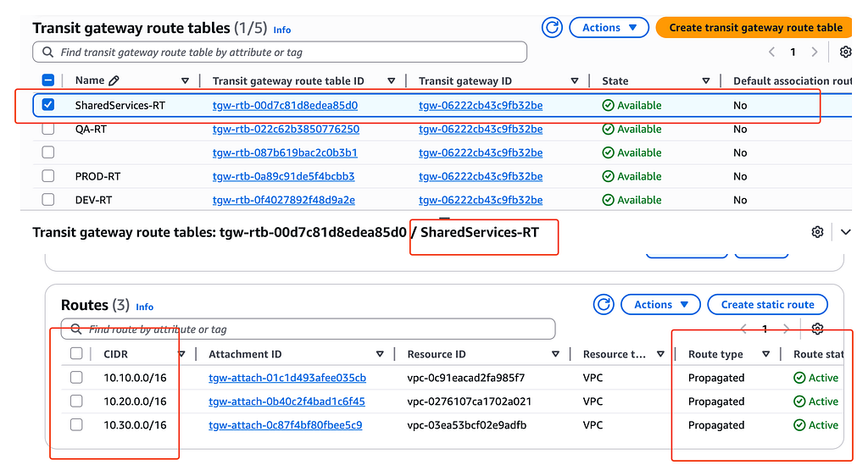The width and height of the screenshot is (868, 476).
Task: Click the QA-RT name cell
Action: click(x=91, y=129)
